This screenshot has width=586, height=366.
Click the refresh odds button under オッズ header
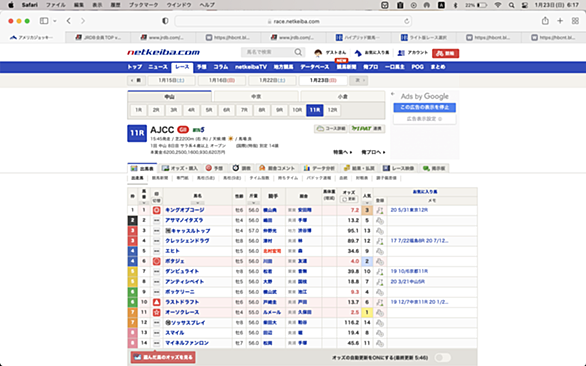[x=349, y=199]
